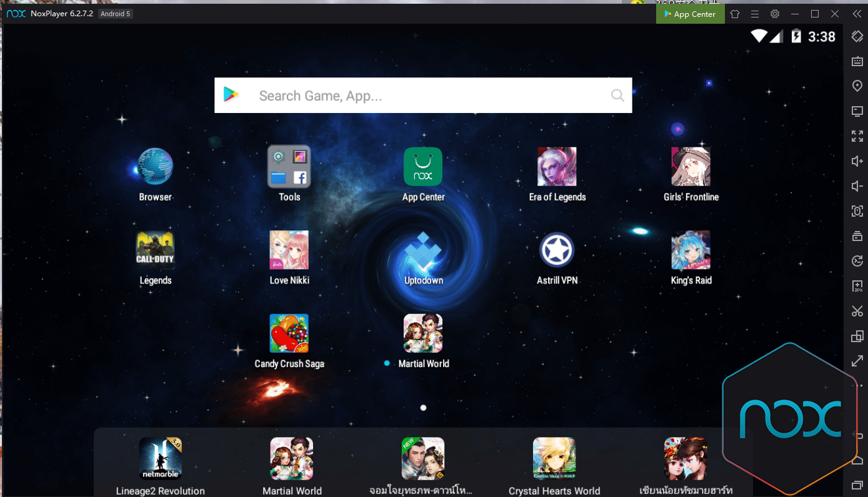Enter fullscreen mode from sidebar
868x497 pixels.
pos(857,136)
